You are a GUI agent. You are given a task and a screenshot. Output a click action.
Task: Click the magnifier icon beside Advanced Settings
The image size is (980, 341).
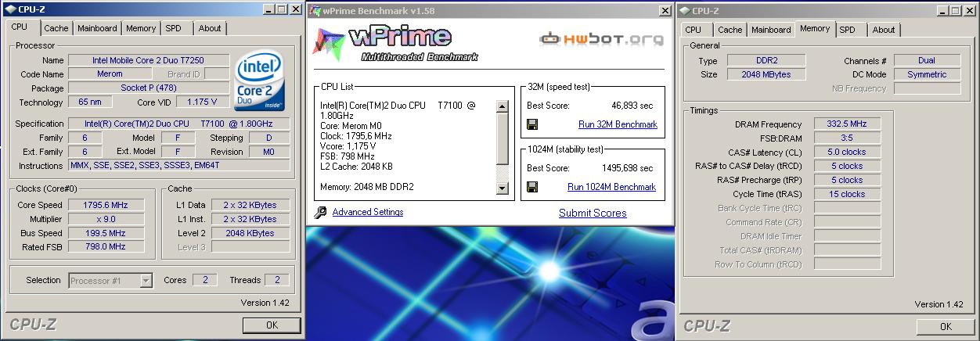click(319, 212)
